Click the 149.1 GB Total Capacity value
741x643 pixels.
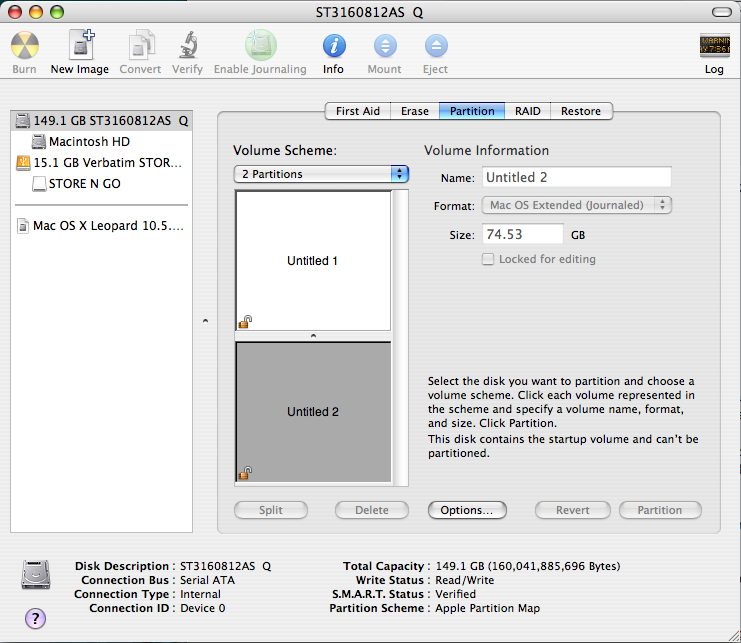pyautogui.click(x=527, y=566)
